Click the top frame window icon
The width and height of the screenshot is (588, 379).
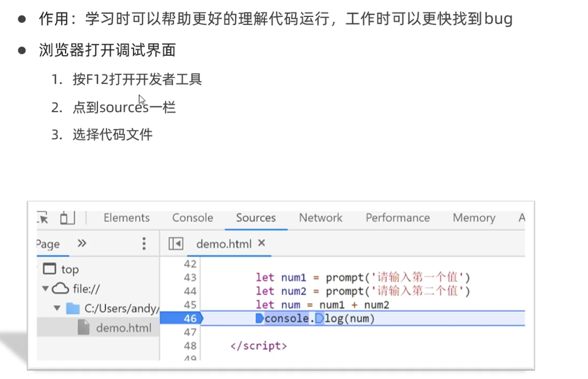(x=49, y=269)
